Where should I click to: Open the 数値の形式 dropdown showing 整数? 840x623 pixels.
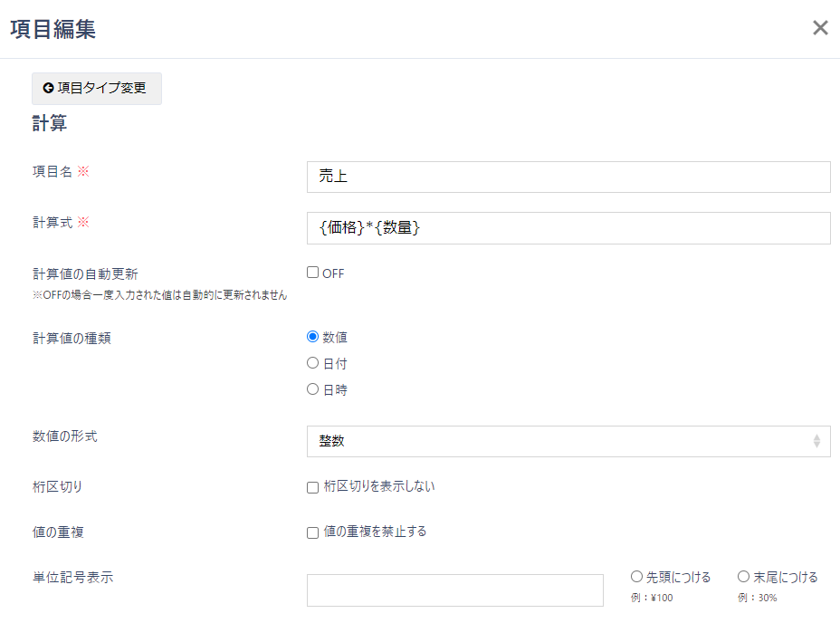[x=568, y=441]
